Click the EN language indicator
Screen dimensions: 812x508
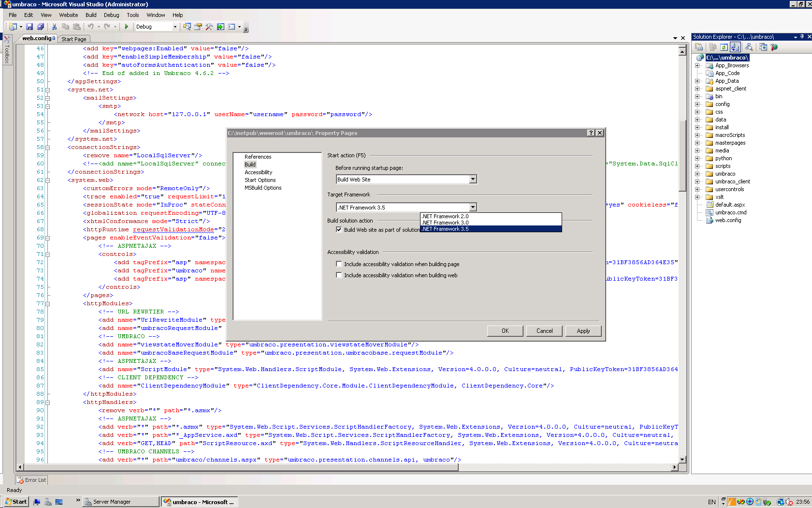point(711,502)
